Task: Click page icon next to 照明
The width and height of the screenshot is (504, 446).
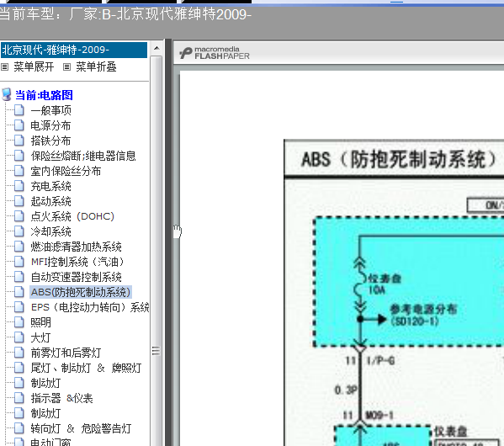Action: pos(19,322)
